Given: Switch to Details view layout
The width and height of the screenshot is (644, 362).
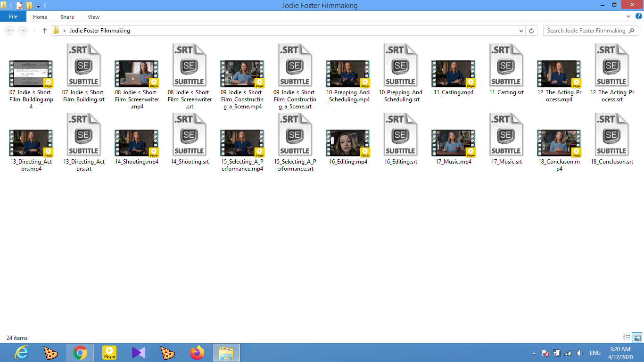Looking at the screenshot, I should (x=627, y=337).
